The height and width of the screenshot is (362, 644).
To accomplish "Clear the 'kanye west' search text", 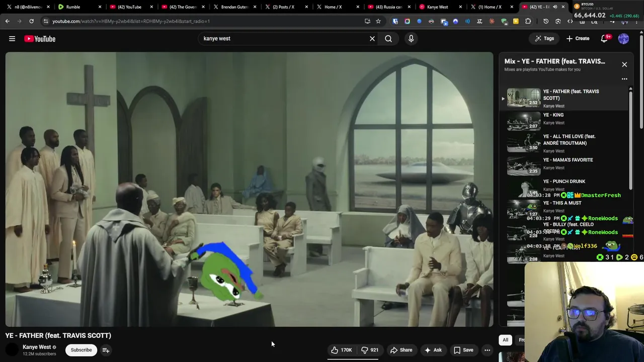I will coord(372,39).
